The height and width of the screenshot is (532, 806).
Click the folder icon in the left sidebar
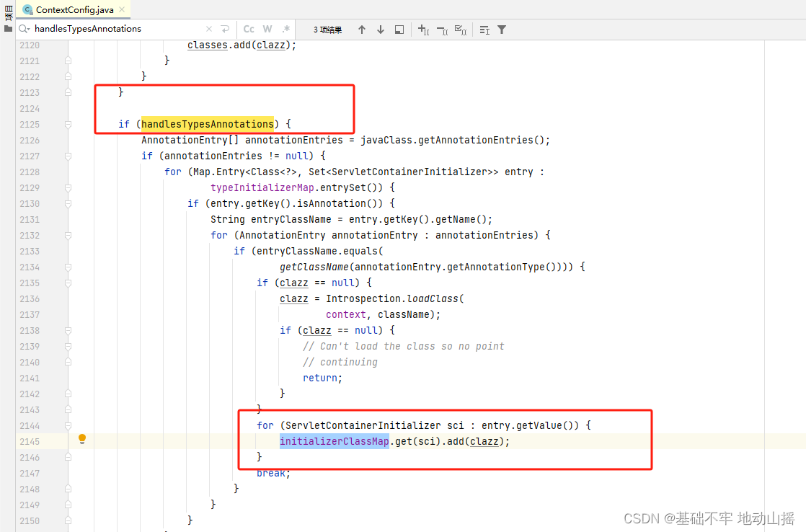pos(8,27)
